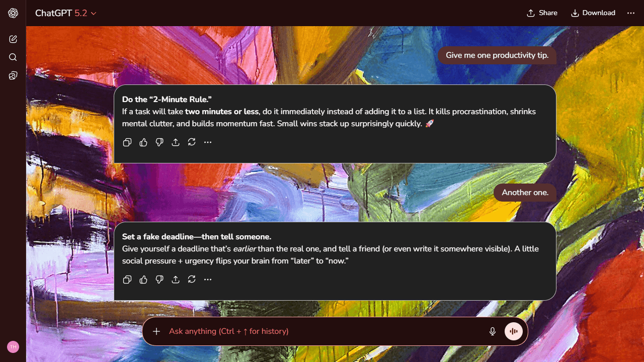
Task: Regenerate the fake deadline response
Action: (x=191, y=280)
